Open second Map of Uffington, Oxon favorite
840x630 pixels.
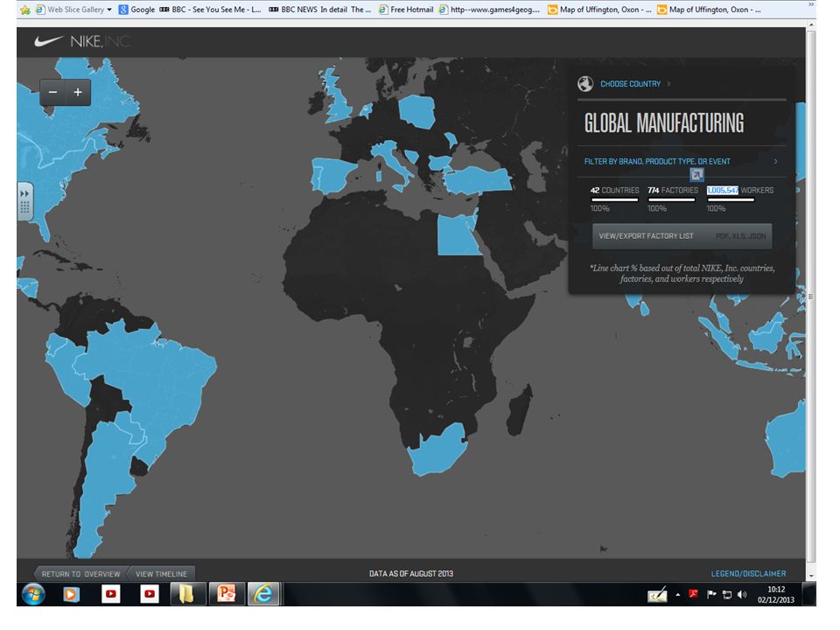(x=709, y=10)
